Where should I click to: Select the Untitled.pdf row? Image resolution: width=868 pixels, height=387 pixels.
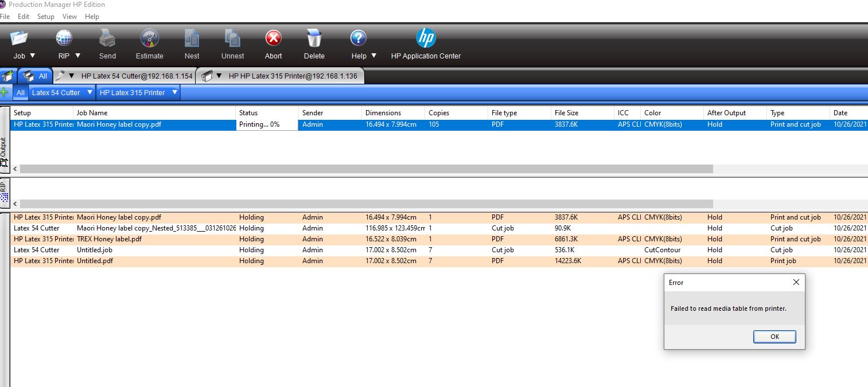point(439,261)
